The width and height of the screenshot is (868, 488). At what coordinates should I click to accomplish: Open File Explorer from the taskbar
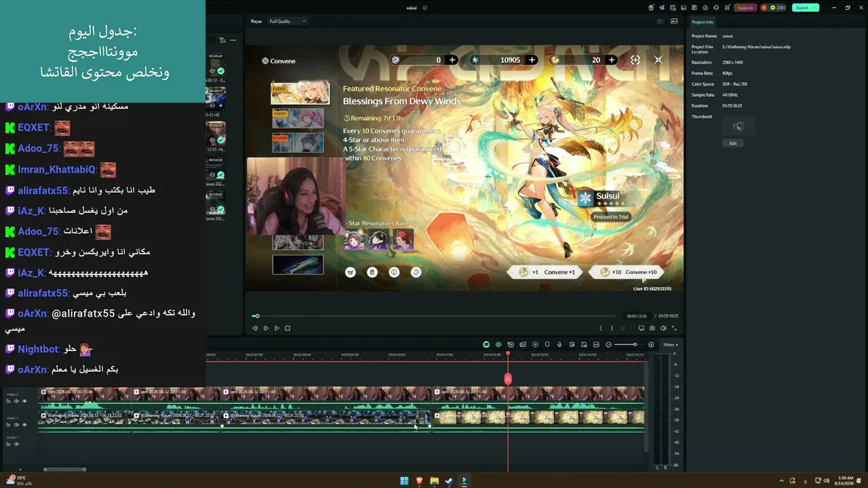tap(434, 481)
